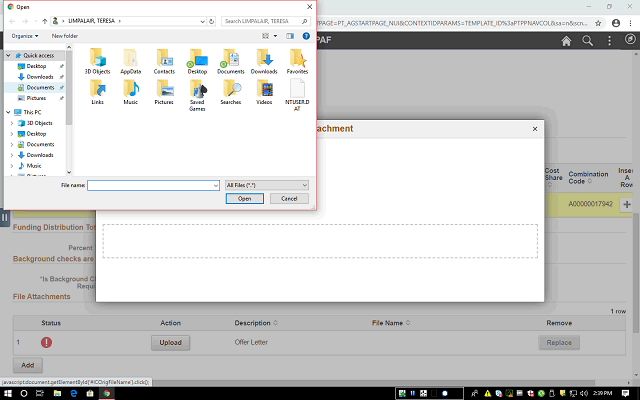Open the Videos folder
This screenshot has width=640, height=400.
click(264, 92)
